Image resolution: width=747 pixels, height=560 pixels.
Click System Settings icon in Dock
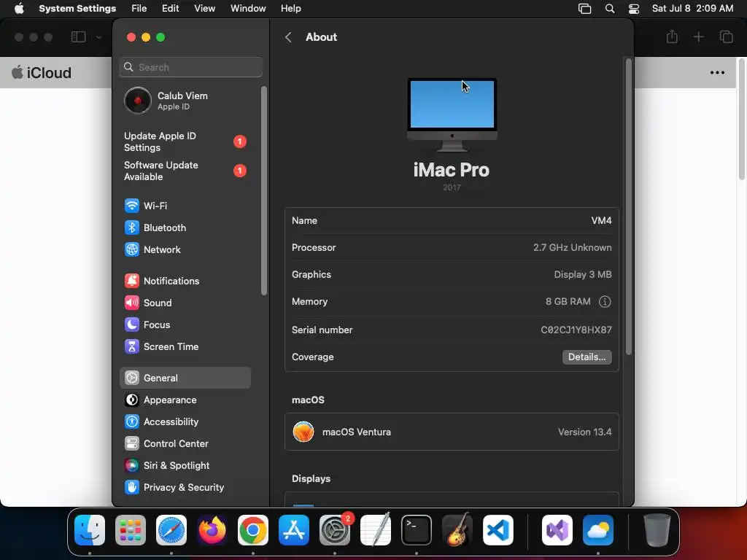pos(335,530)
